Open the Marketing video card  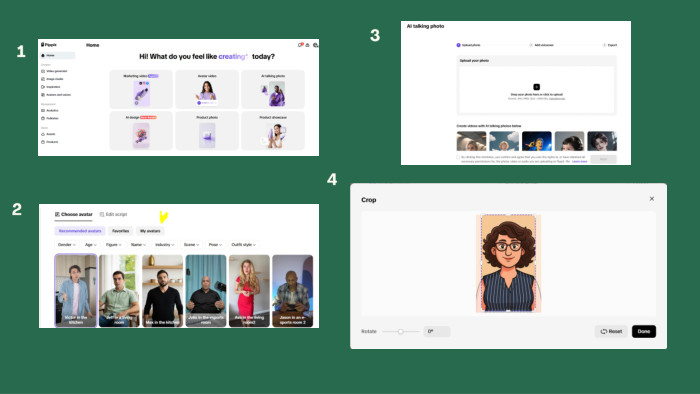[141, 89]
